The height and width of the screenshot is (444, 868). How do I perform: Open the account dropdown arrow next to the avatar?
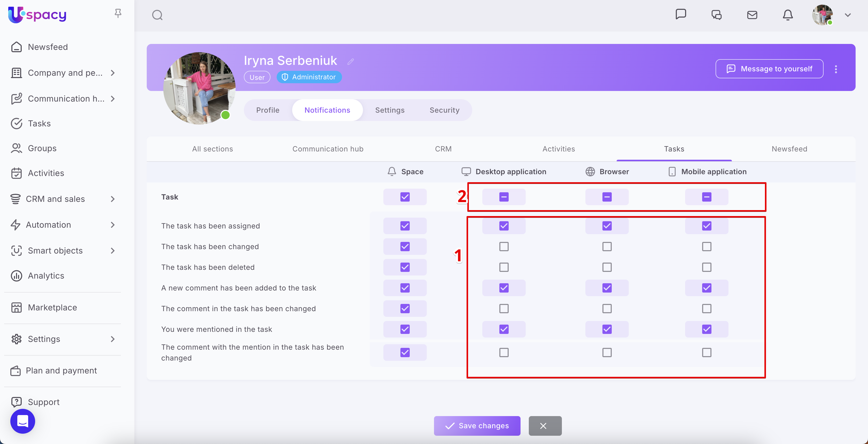[847, 15]
